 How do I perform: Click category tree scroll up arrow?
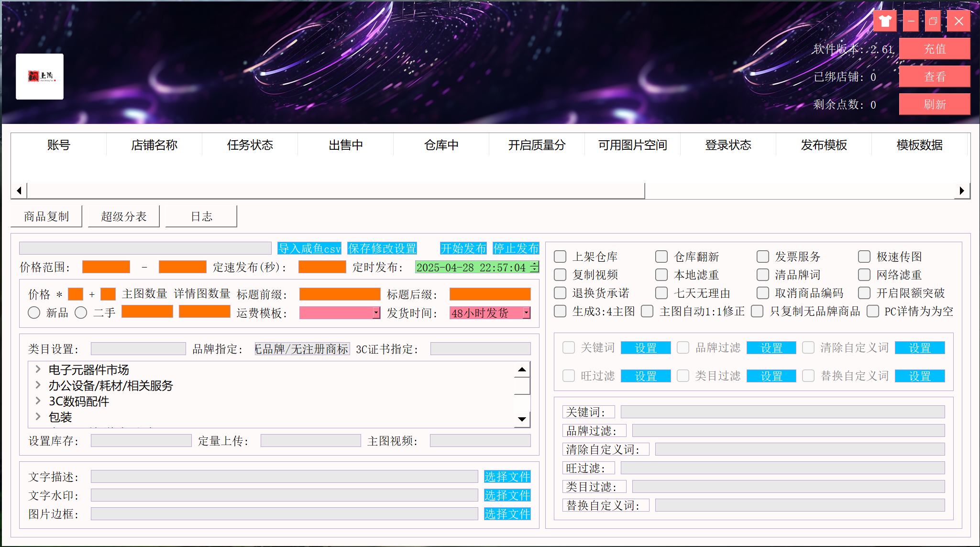[522, 369]
